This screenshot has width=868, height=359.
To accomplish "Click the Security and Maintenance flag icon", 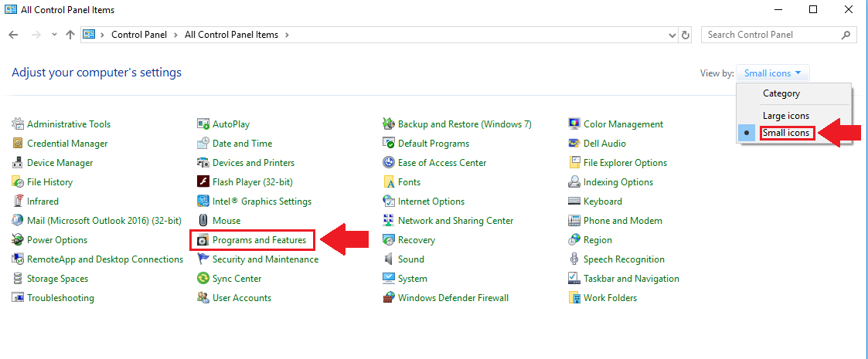I will 203,259.
